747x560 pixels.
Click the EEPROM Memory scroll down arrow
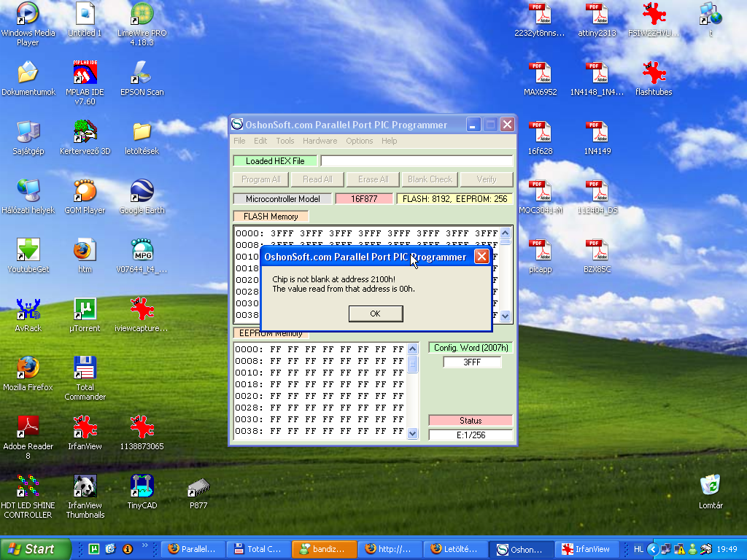pos(413,433)
